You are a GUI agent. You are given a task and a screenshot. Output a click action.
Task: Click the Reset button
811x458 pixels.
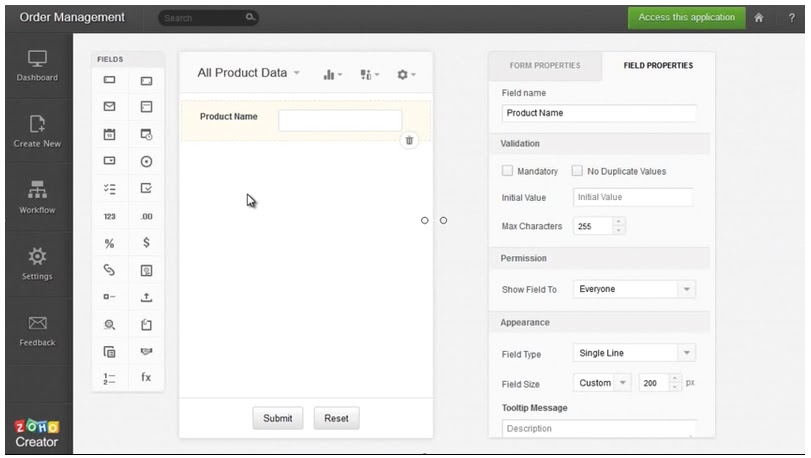pyautogui.click(x=336, y=418)
